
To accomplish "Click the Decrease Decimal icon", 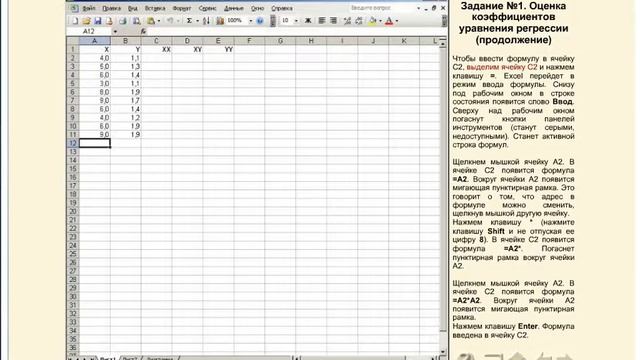I will click(x=359, y=21).
